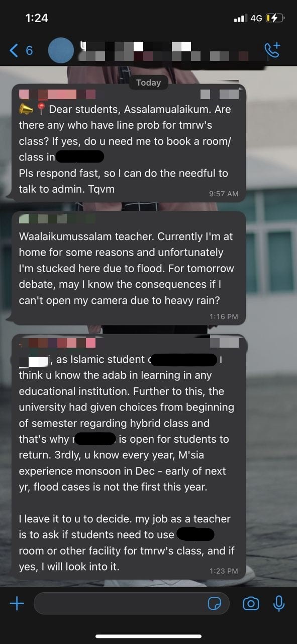Start a voice call with the phone icon
The width and height of the screenshot is (297, 644).
pyautogui.click(x=272, y=50)
